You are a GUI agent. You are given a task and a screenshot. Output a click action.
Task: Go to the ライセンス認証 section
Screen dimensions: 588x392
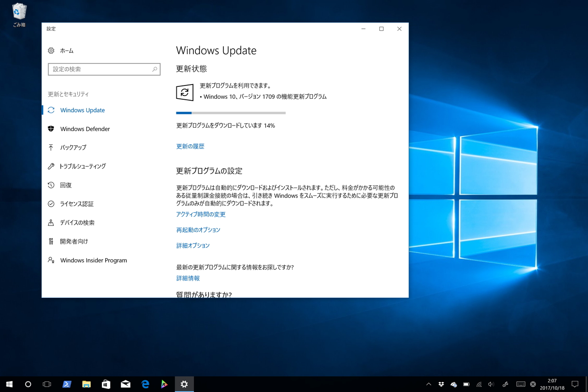coord(77,204)
